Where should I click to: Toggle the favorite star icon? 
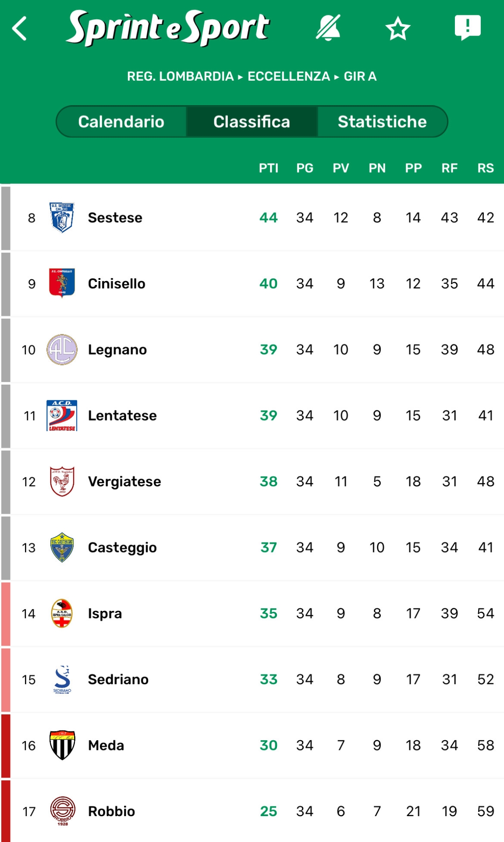click(x=398, y=29)
